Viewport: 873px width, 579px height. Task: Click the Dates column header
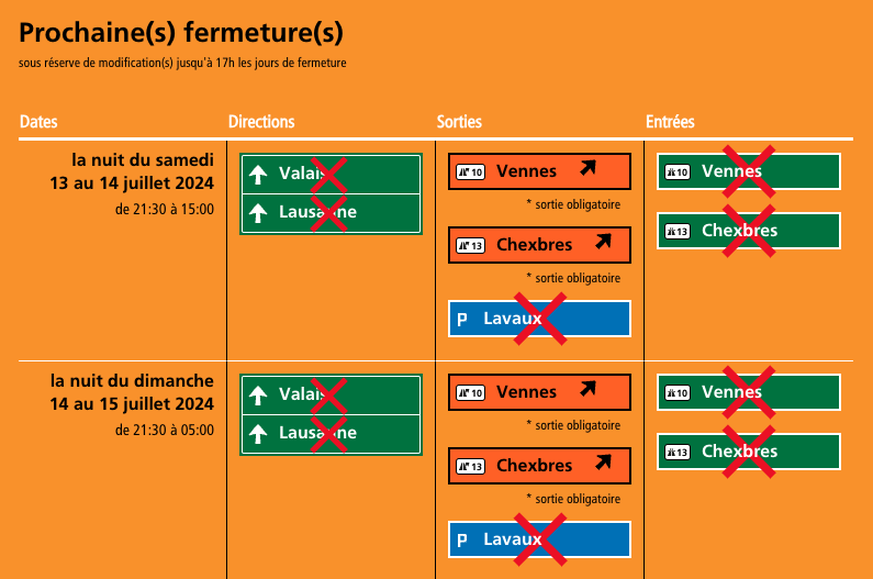click(39, 122)
